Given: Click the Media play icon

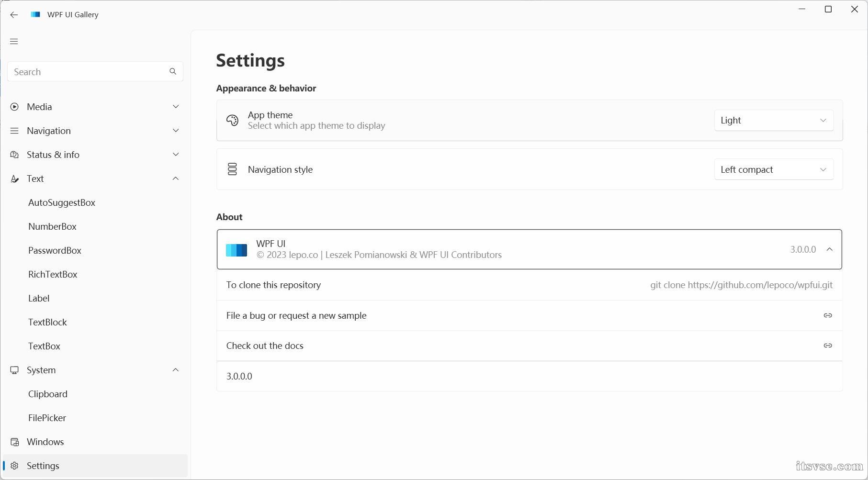Looking at the screenshot, I should tap(14, 107).
